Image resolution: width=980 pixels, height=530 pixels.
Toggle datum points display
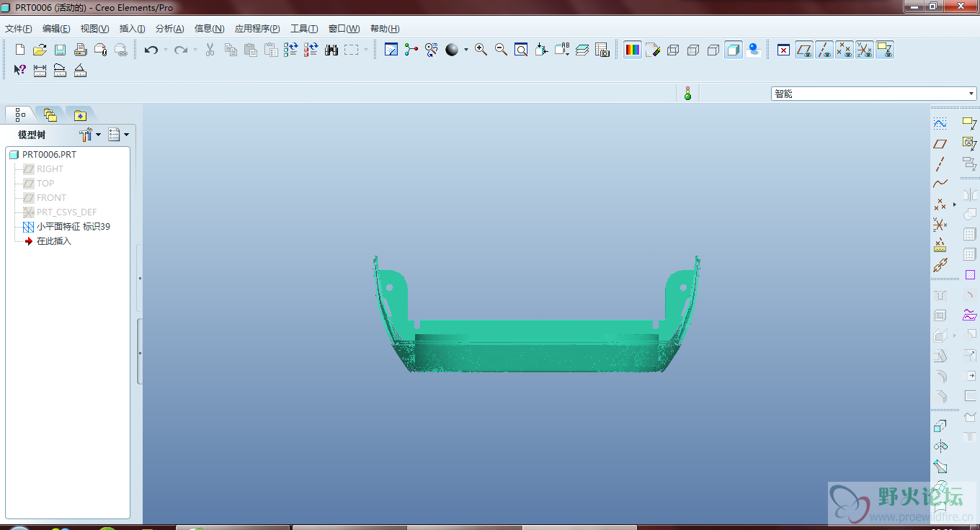[x=845, y=50]
